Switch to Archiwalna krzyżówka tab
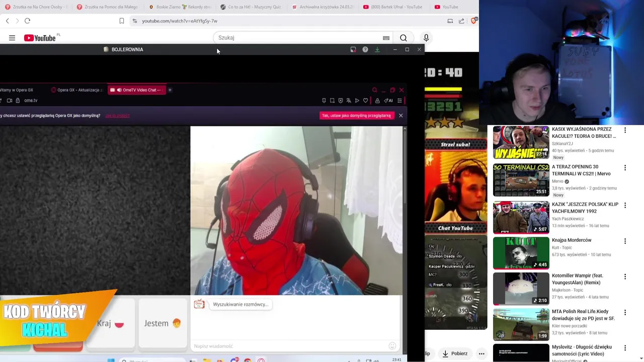This screenshot has width=644, height=362. [324, 7]
